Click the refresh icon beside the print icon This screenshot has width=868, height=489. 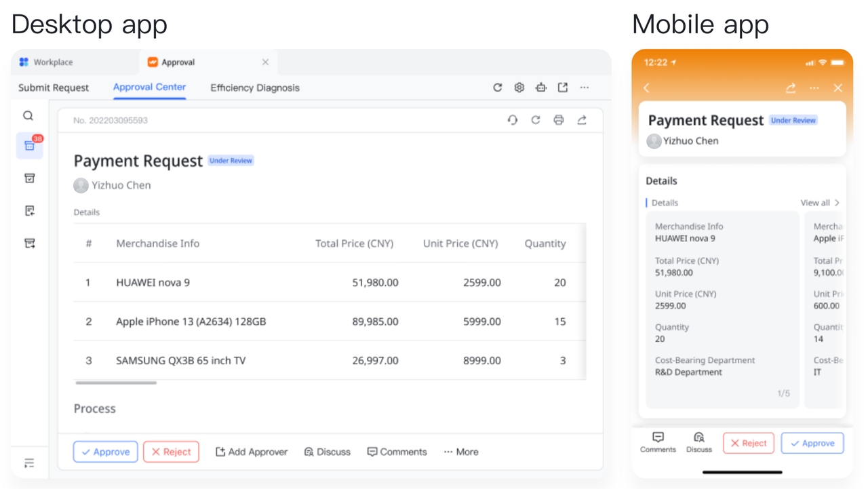point(535,120)
